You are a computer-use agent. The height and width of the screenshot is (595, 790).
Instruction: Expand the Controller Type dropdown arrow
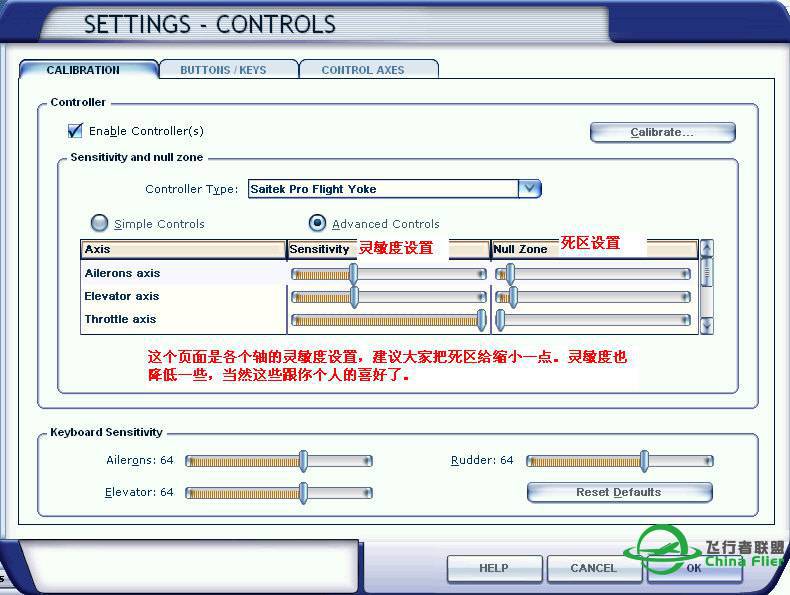tap(530, 189)
